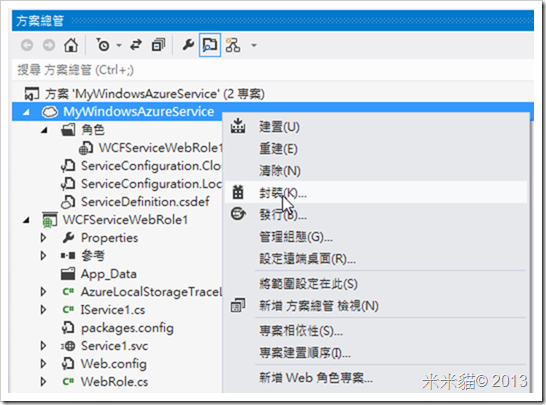
Task: Expand AzureLocalStorageTraceListener file node
Action: pyautogui.click(x=44, y=291)
